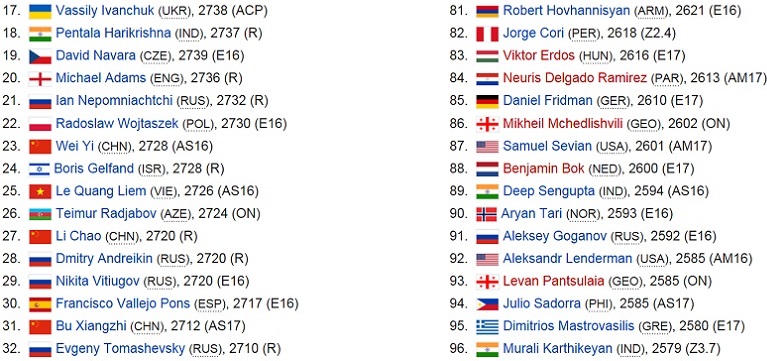
Task: Click the Norway flag beside Aryan Tari
Action: (x=486, y=214)
